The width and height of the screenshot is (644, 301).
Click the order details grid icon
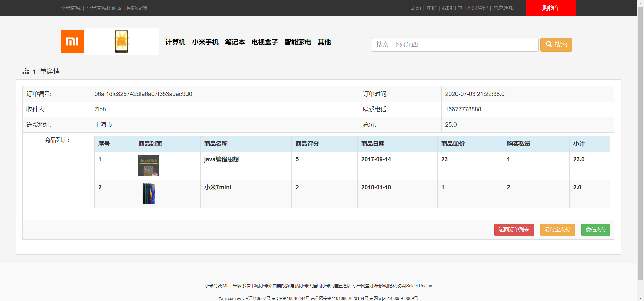coord(26,72)
